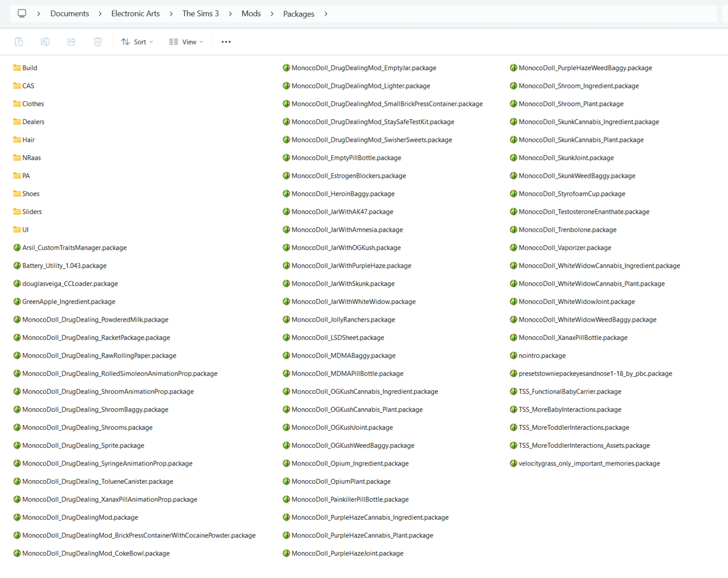Click Packages in the address breadcrumb
This screenshot has height=578, width=728.
coord(299,14)
